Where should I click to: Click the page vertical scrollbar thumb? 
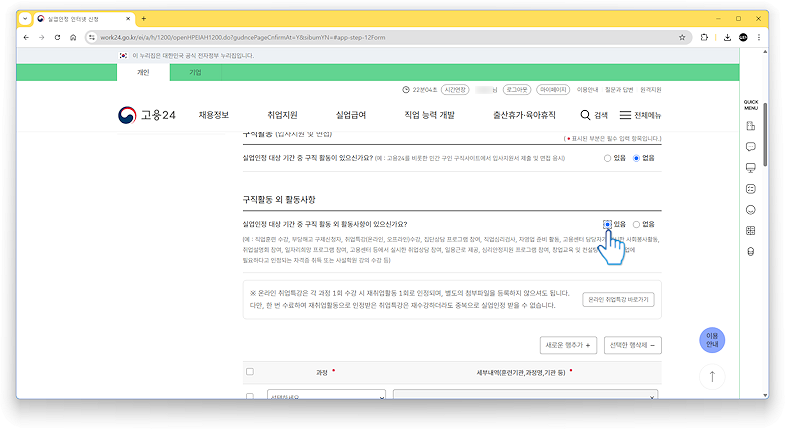[765, 135]
